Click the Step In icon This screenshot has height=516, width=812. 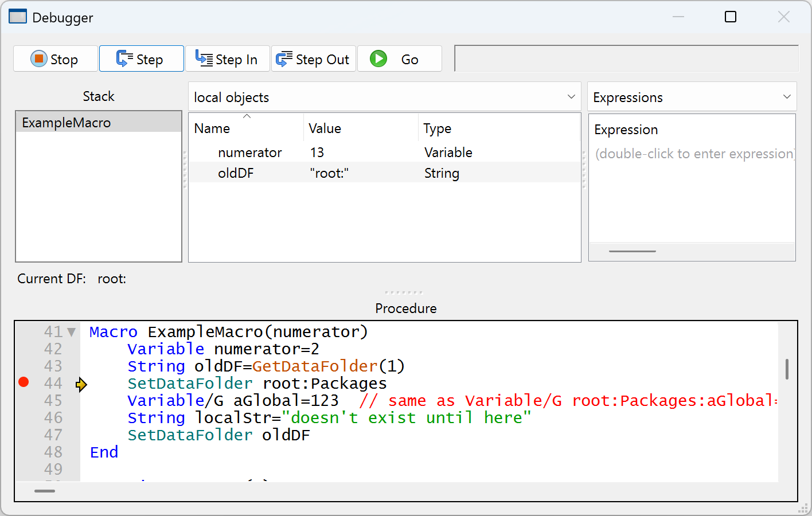[x=204, y=58]
